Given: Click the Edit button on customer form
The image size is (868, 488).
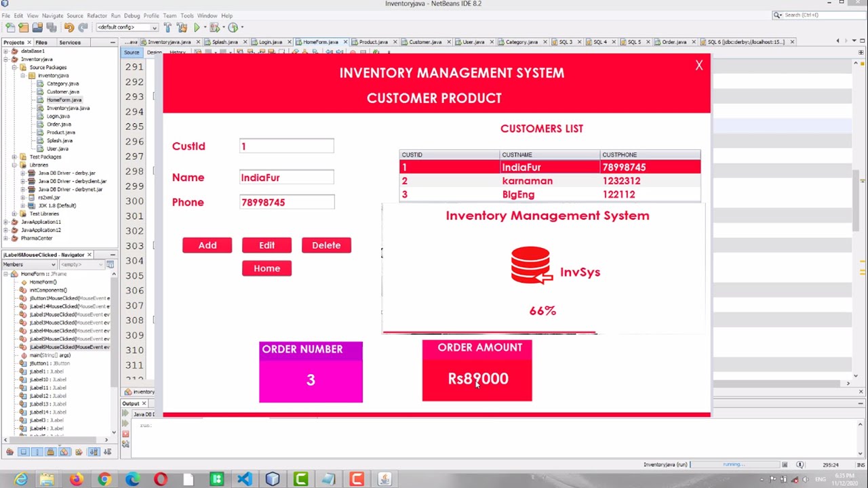Looking at the screenshot, I should click(x=267, y=245).
